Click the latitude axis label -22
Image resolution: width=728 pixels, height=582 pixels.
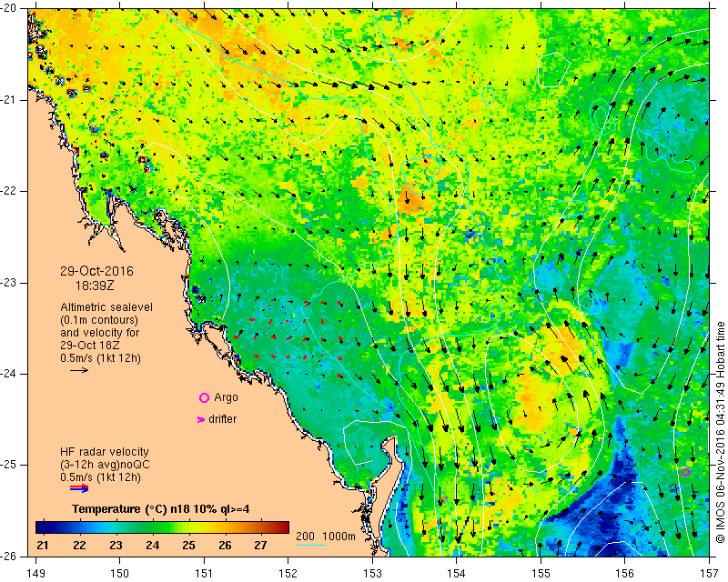[10, 191]
